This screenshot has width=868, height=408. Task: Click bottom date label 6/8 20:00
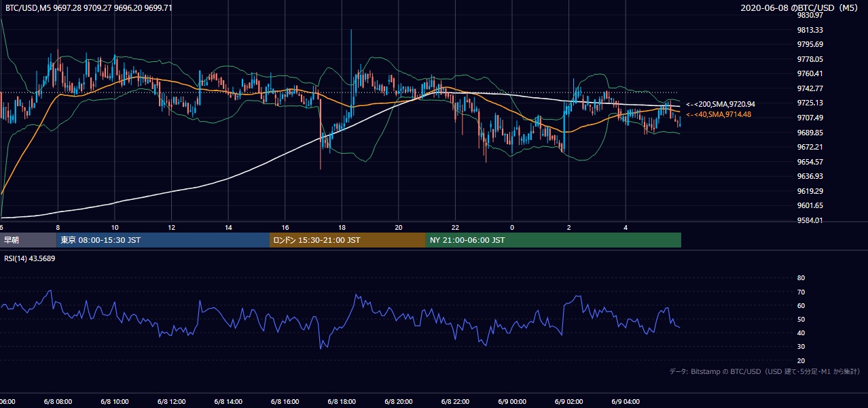[399, 402]
